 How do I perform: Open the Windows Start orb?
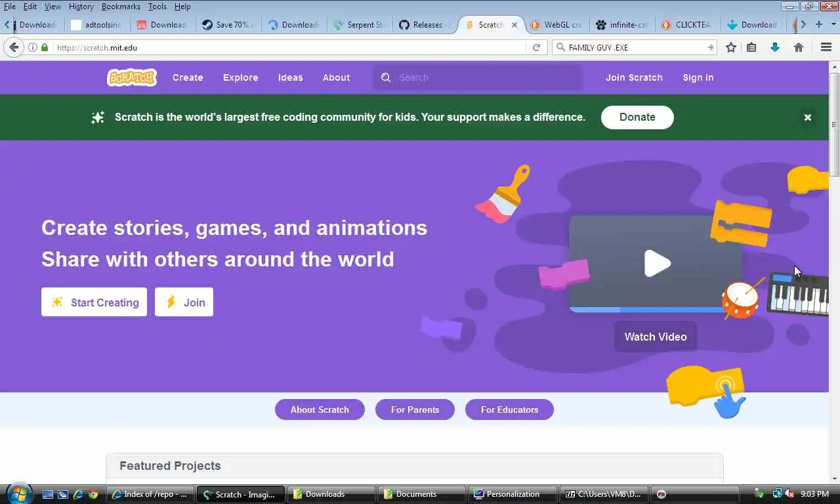point(18,493)
